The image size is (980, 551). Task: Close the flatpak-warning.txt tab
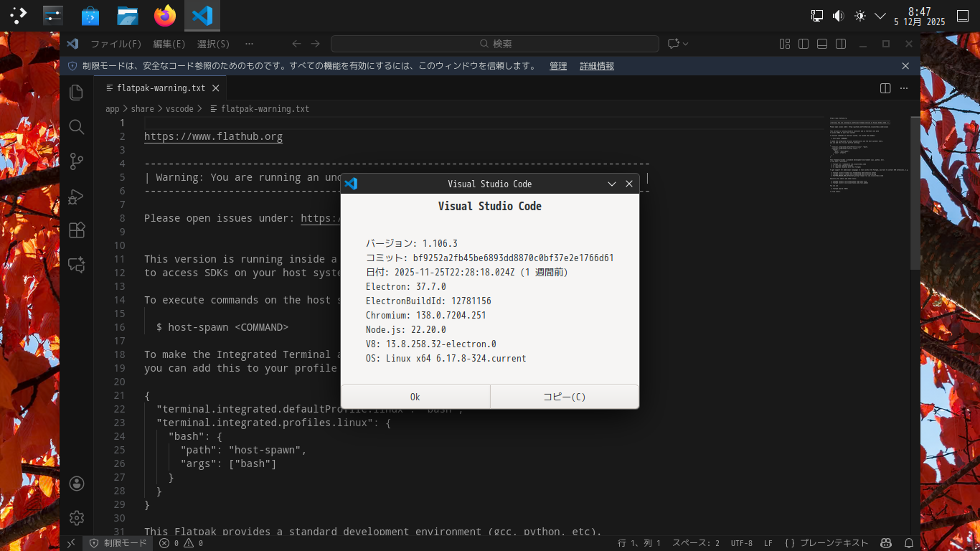(215, 88)
